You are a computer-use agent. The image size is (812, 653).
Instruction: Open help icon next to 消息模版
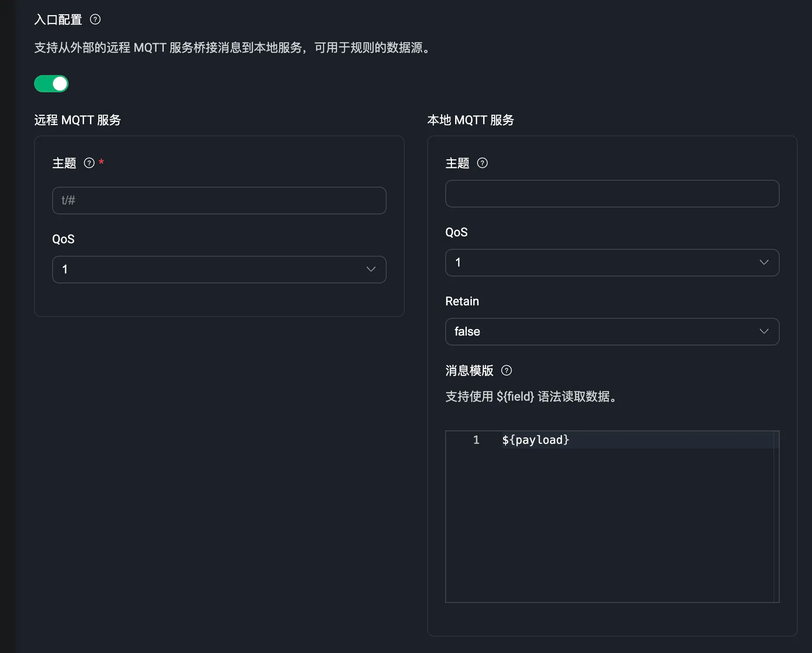(x=506, y=370)
